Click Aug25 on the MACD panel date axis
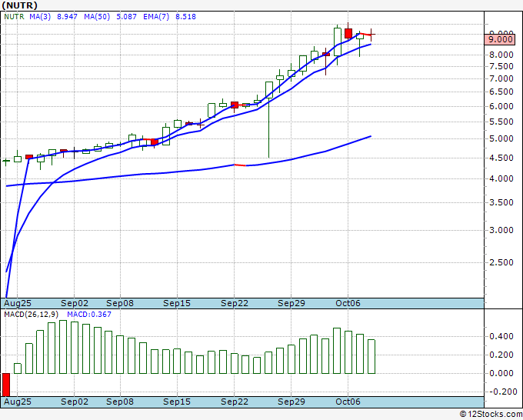 coord(18,402)
